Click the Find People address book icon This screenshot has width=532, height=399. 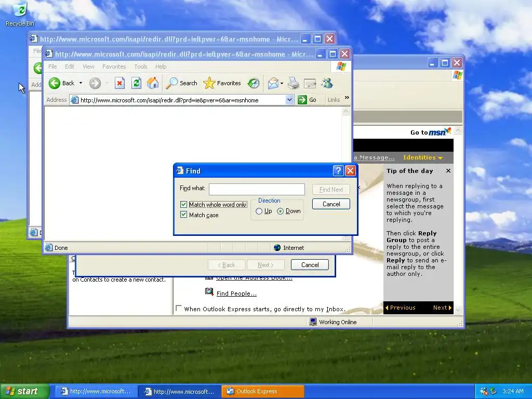209,292
